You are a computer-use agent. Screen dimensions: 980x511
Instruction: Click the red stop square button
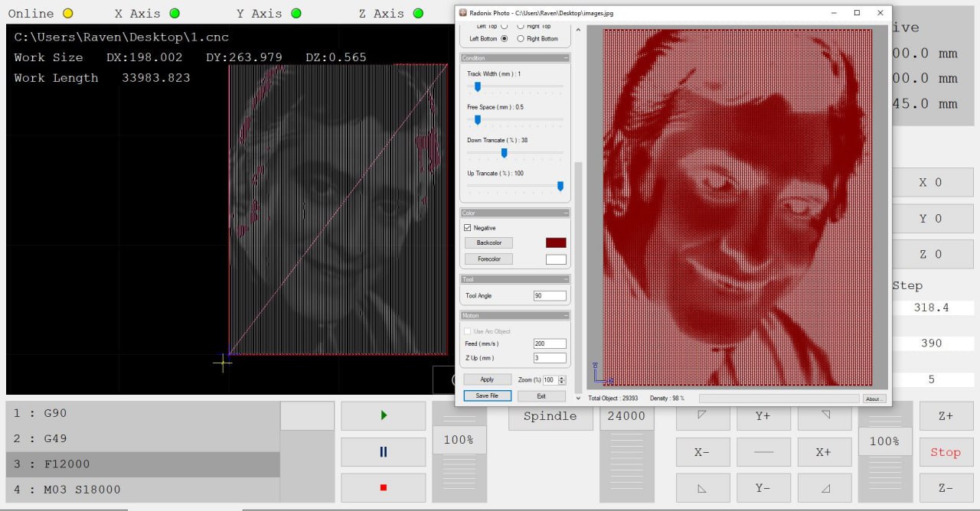(x=383, y=487)
